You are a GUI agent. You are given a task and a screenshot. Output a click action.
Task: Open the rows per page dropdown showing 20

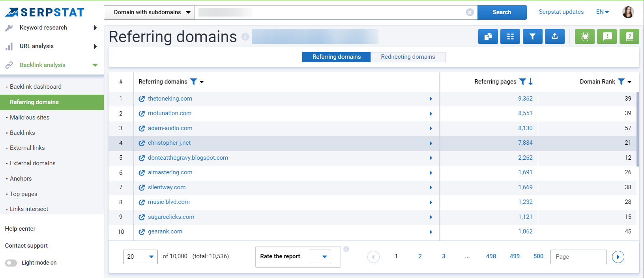[x=140, y=257]
